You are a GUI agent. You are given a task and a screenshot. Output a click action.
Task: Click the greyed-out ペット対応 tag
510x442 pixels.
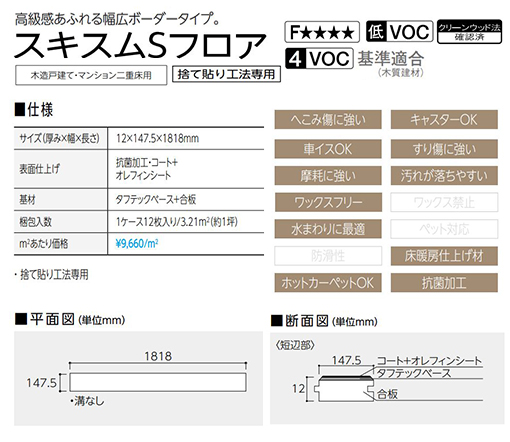pos(444,229)
